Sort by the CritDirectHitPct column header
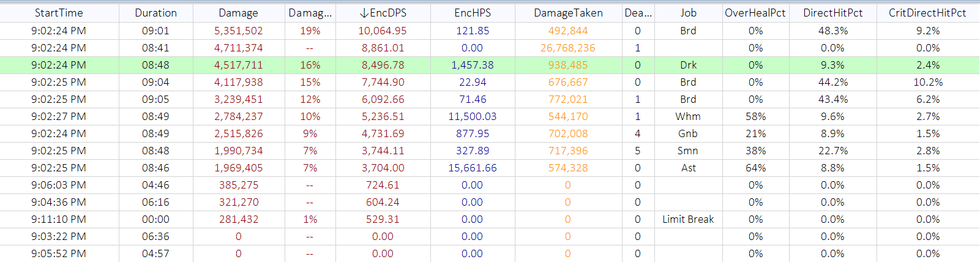980x262 pixels. (x=927, y=13)
